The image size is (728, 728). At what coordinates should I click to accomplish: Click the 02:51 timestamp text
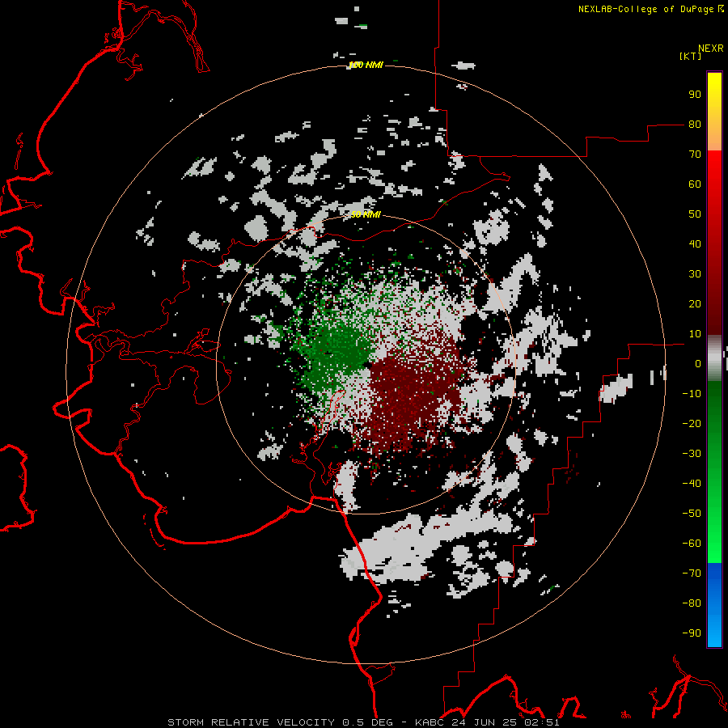tap(542, 722)
